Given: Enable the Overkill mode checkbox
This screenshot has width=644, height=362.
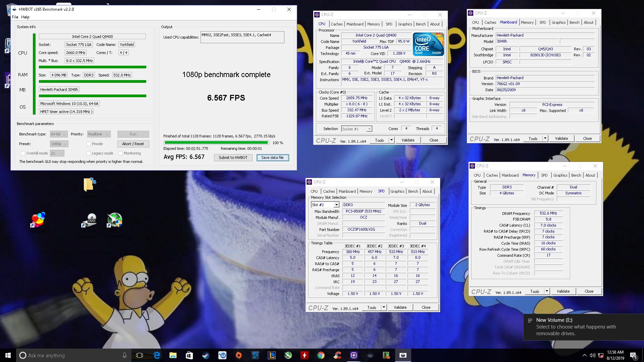Looking at the screenshot, I should 23,153.
